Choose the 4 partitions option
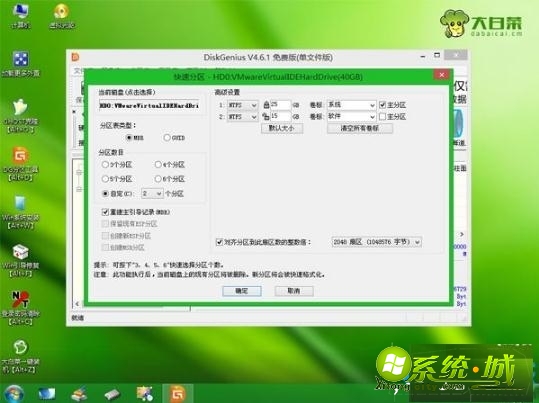539x403 pixels. [x=158, y=164]
